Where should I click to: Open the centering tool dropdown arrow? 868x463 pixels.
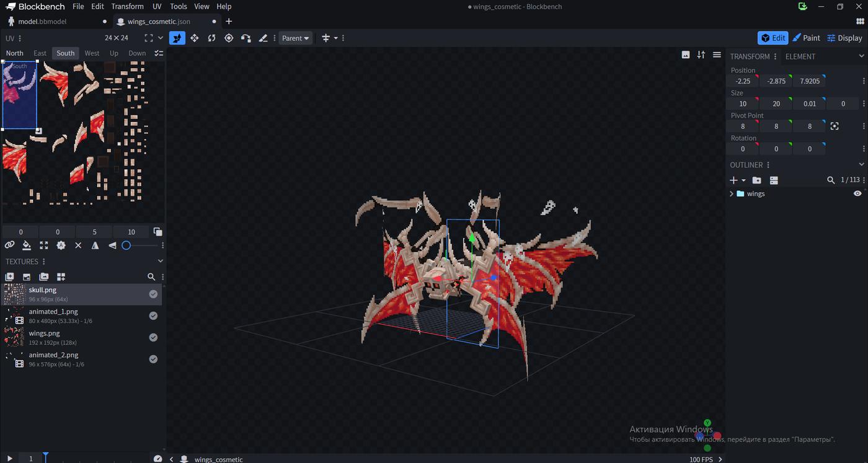coord(335,38)
